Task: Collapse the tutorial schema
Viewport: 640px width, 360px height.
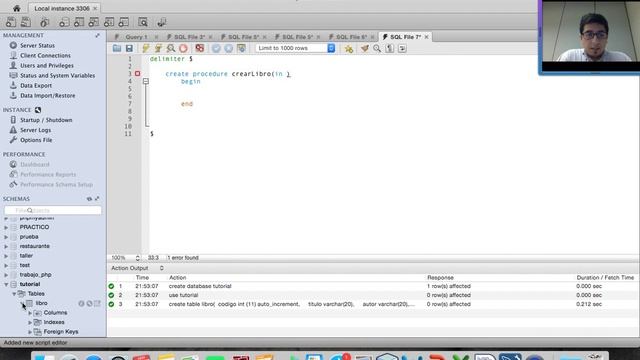Action: tap(6, 284)
